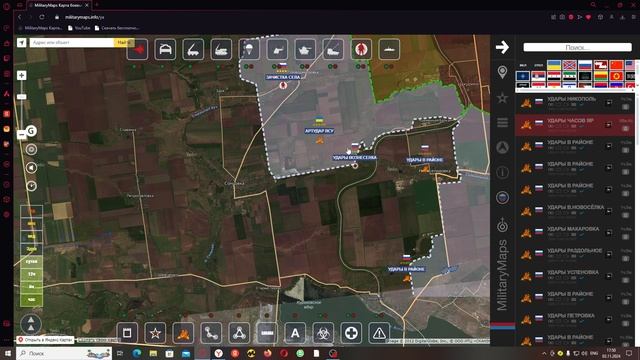The width and height of the screenshot is (640, 360).
Task: Select the red infantry soldier icon
Action: [x=361, y=49]
